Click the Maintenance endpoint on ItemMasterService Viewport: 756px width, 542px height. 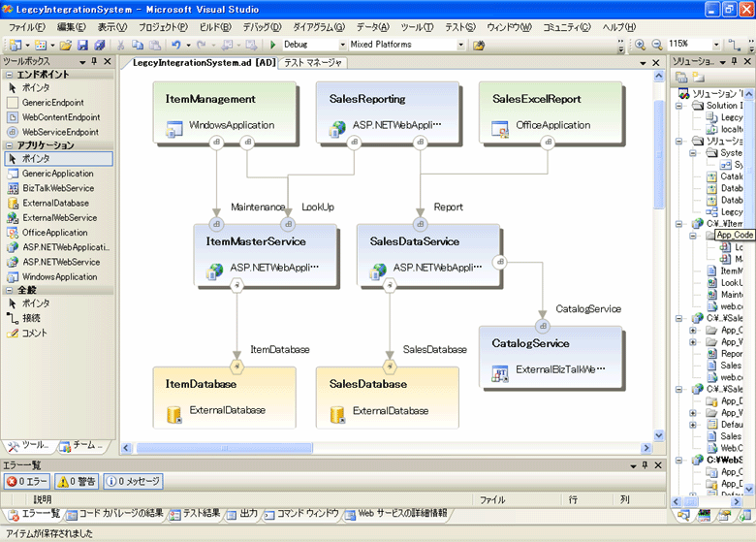216,224
